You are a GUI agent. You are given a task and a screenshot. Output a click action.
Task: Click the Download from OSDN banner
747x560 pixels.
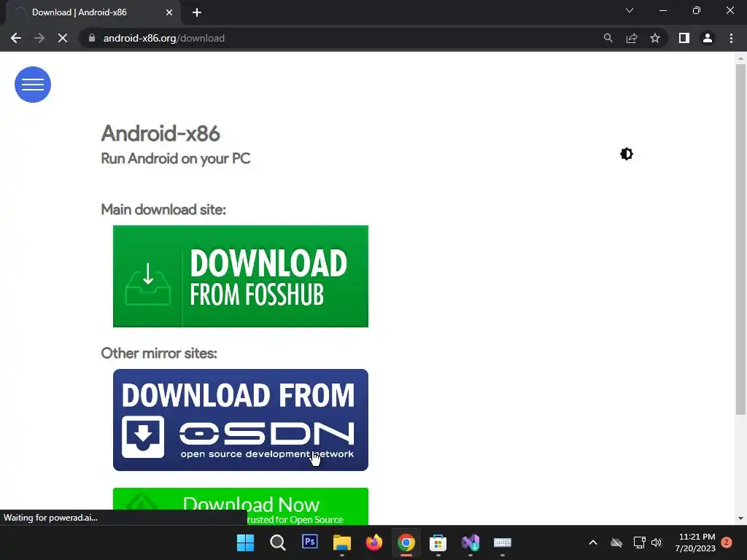(x=241, y=420)
